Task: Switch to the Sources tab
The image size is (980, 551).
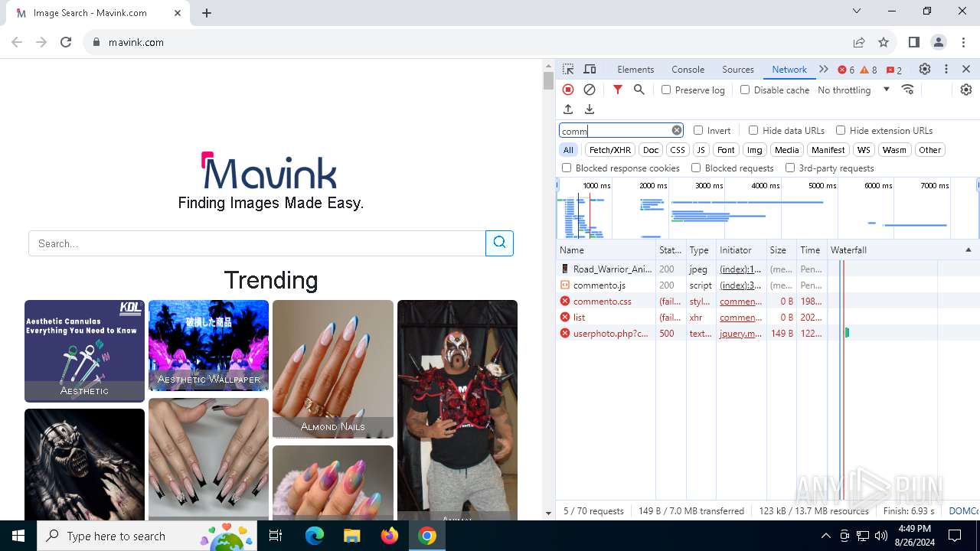Action: [x=738, y=69]
